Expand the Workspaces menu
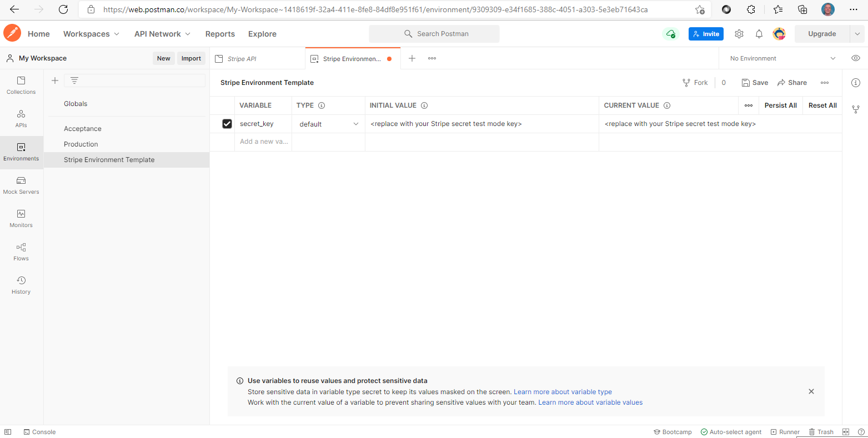868x438 pixels. pos(91,34)
